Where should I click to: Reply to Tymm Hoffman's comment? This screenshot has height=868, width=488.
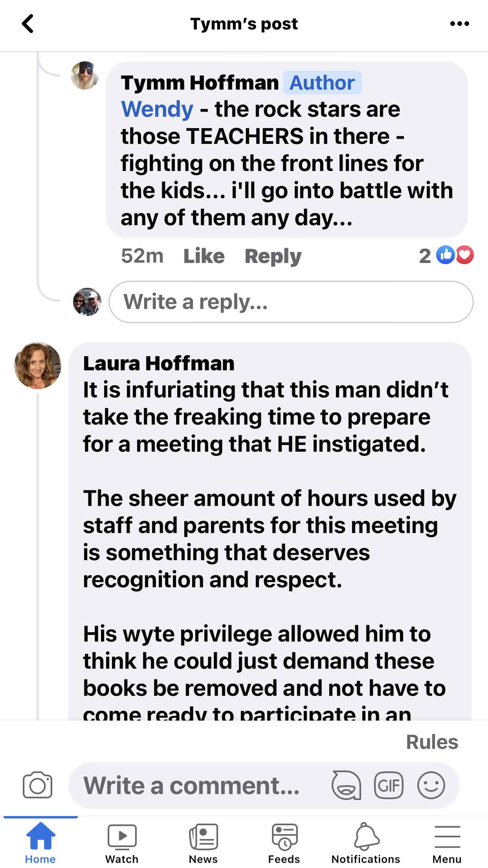tap(273, 256)
